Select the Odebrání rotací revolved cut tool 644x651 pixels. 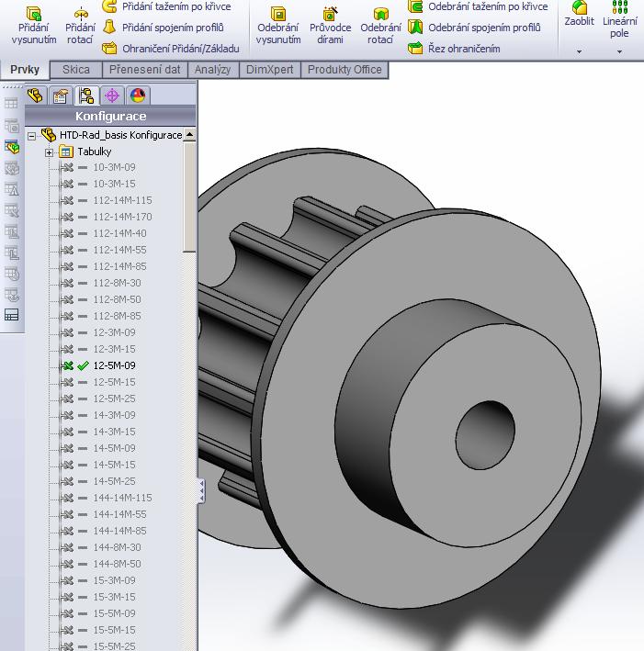380,25
